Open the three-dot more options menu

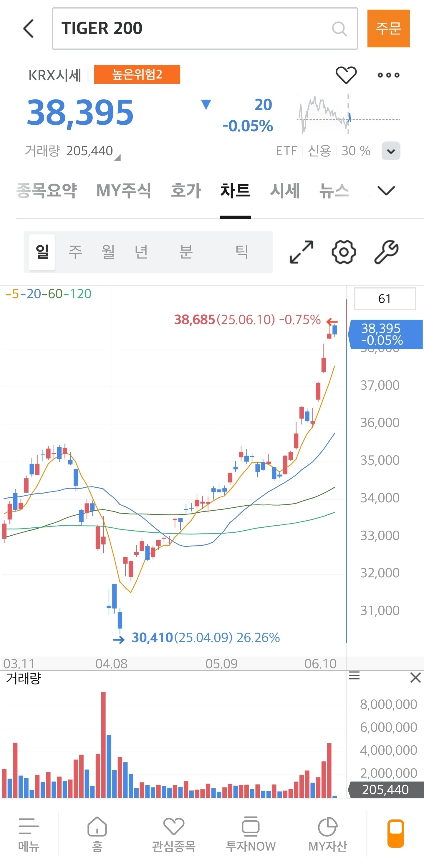pos(388,75)
